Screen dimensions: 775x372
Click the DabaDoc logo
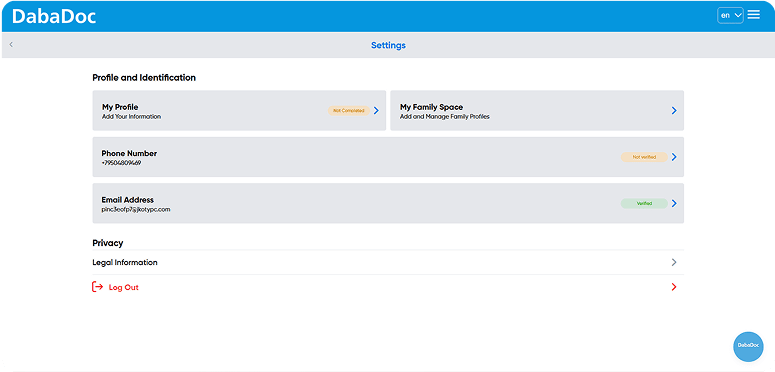coord(54,16)
